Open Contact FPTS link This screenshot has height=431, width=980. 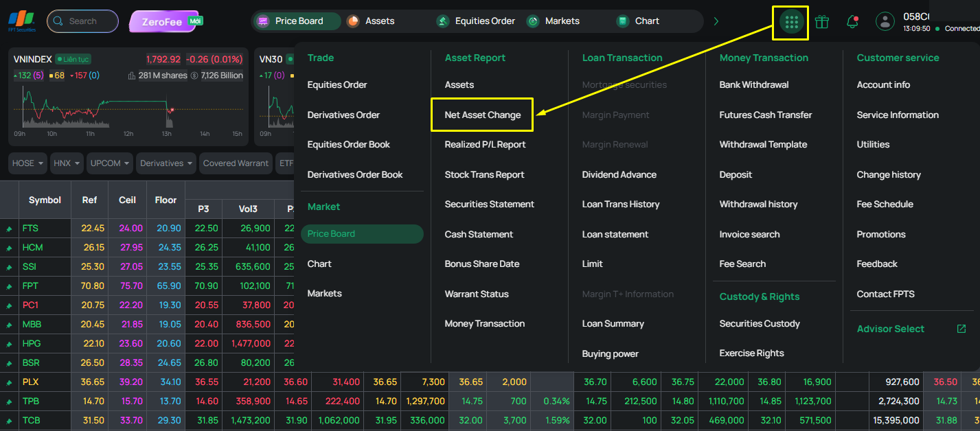[885, 294]
